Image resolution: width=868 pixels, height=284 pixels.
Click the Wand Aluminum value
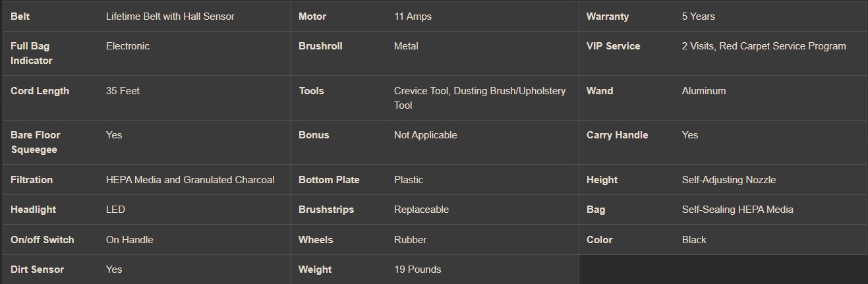pyautogui.click(x=703, y=91)
